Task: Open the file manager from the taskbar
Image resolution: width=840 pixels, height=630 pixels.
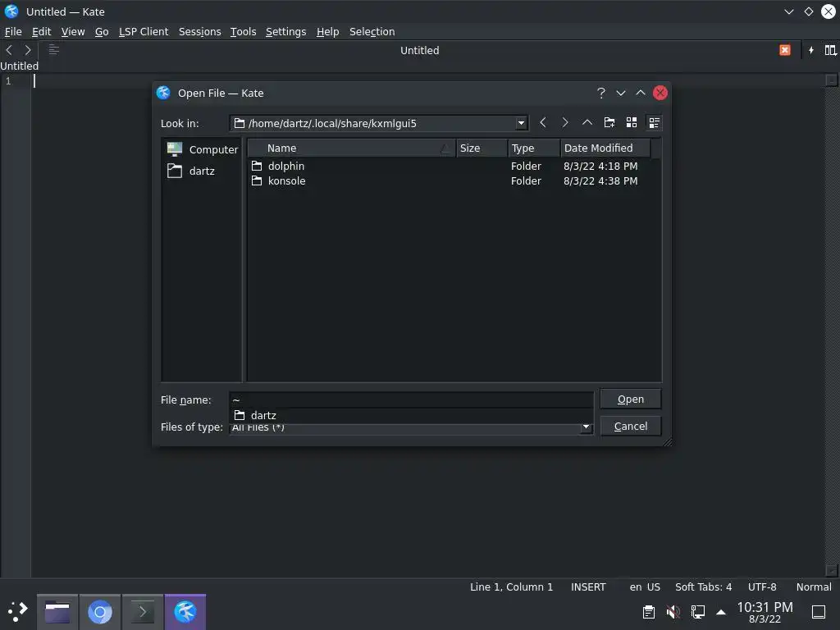Action: click(57, 611)
